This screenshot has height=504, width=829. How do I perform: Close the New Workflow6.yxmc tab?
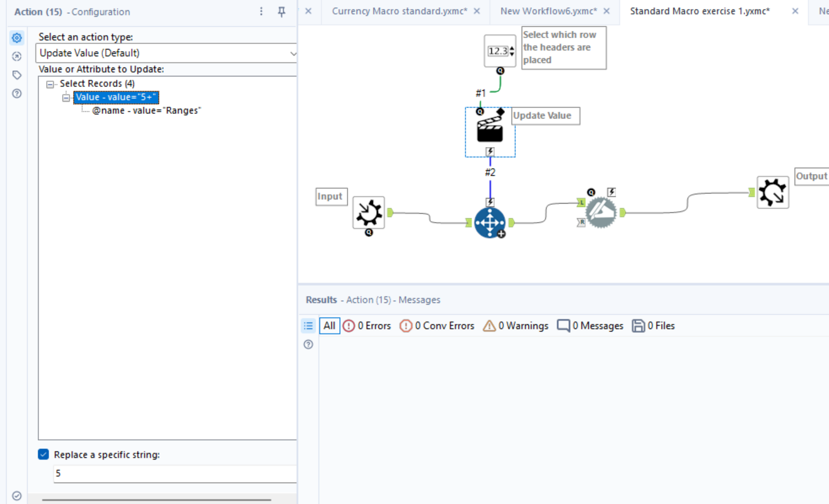click(607, 11)
